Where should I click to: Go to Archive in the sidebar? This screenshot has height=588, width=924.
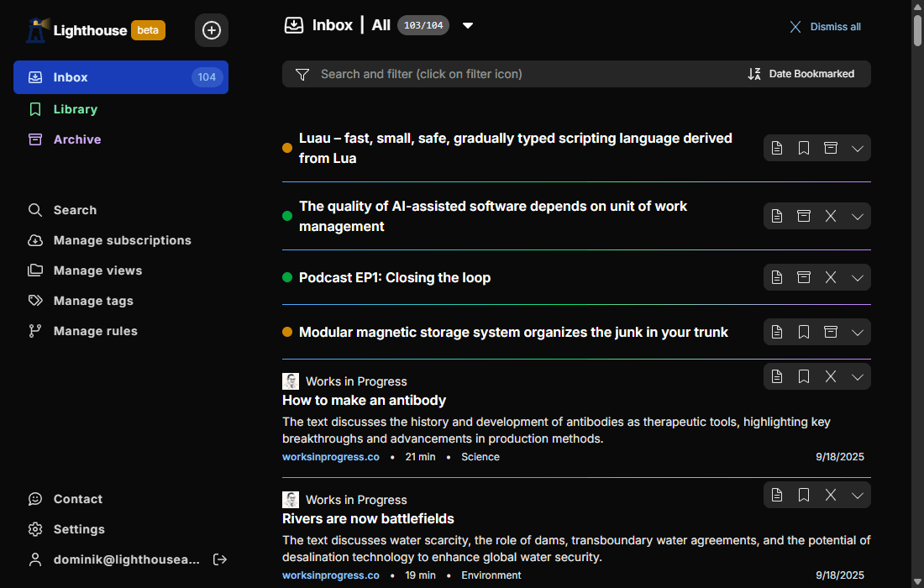click(76, 139)
